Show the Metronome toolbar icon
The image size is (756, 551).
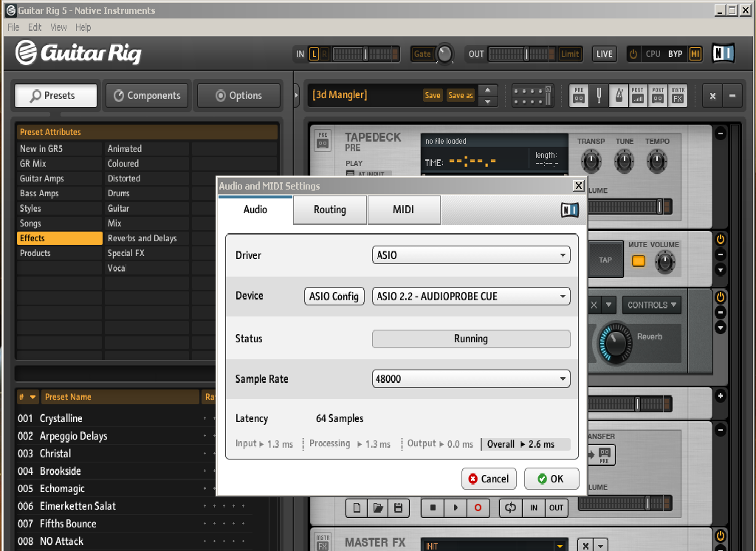click(x=619, y=95)
